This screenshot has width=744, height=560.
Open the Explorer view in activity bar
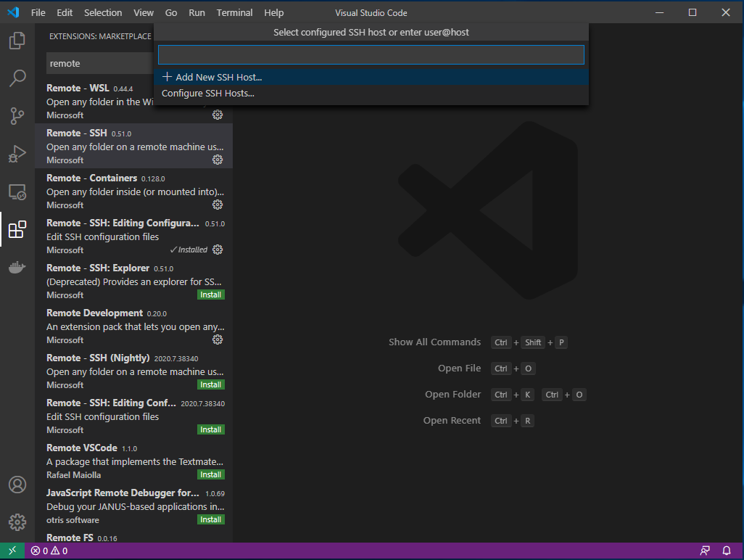click(x=17, y=41)
